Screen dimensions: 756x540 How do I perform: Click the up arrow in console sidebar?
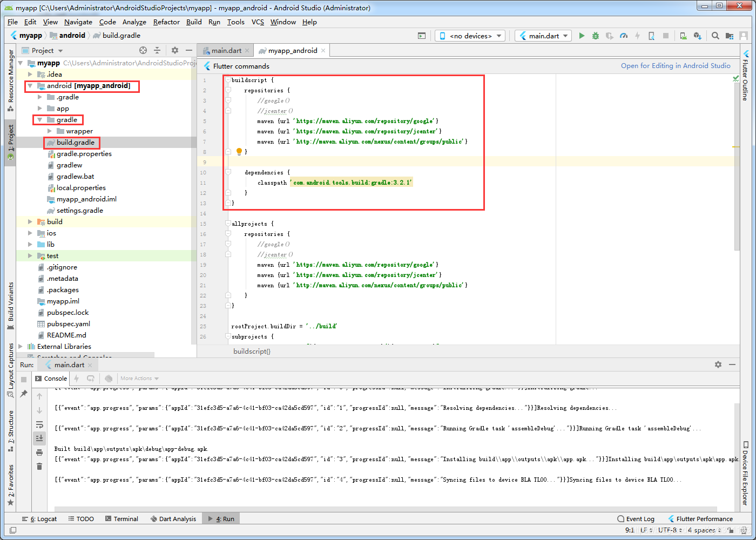39,396
